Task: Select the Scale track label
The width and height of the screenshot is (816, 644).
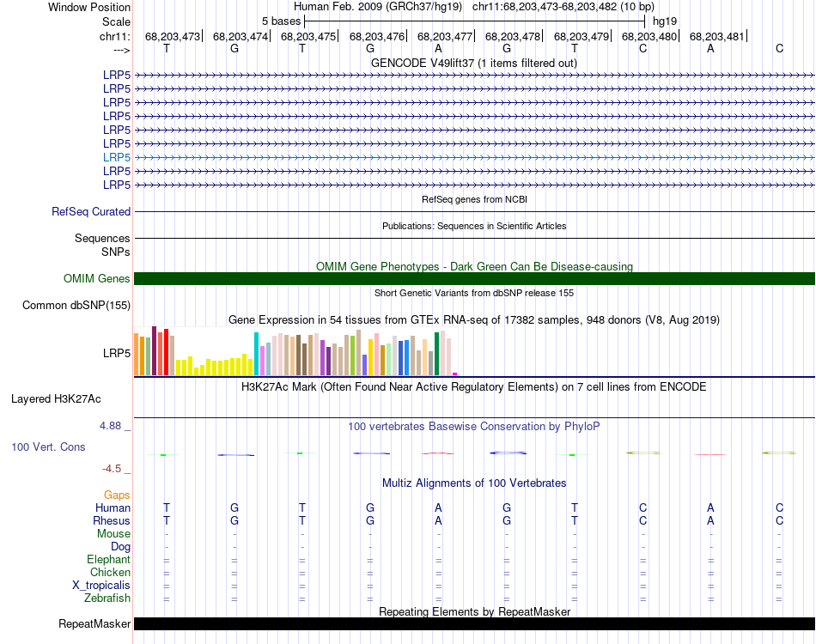Action: [x=116, y=21]
